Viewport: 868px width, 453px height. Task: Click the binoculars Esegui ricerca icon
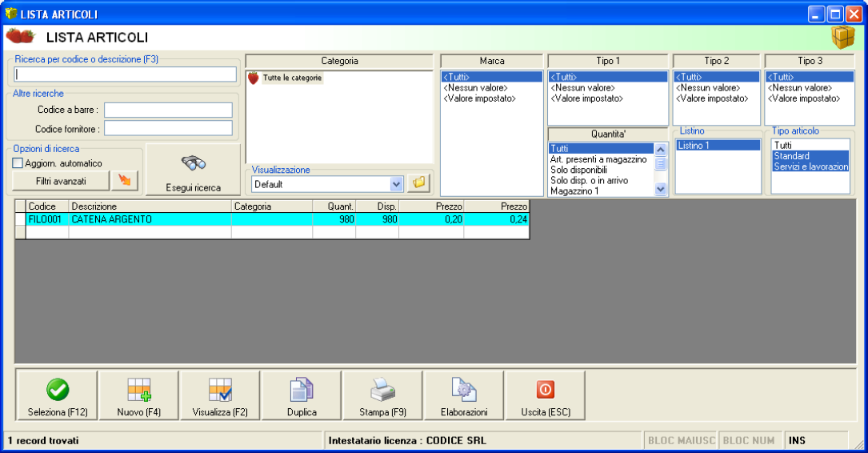[x=193, y=162]
